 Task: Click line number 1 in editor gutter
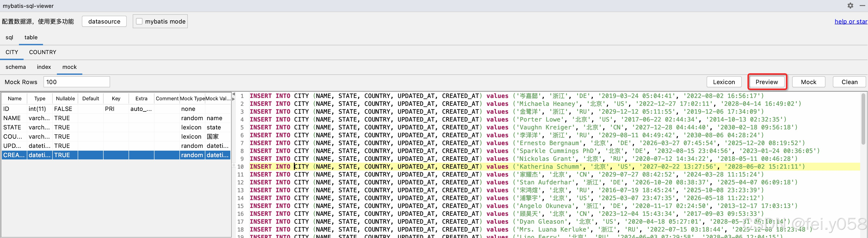pyautogui.click(x=242, y=96)
